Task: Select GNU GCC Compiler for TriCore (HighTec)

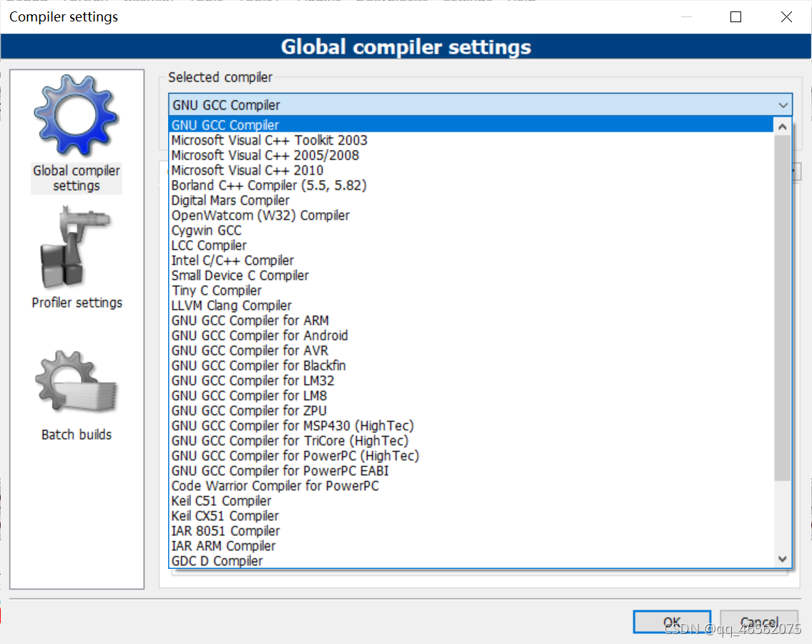Action: [x=471, y=441]
